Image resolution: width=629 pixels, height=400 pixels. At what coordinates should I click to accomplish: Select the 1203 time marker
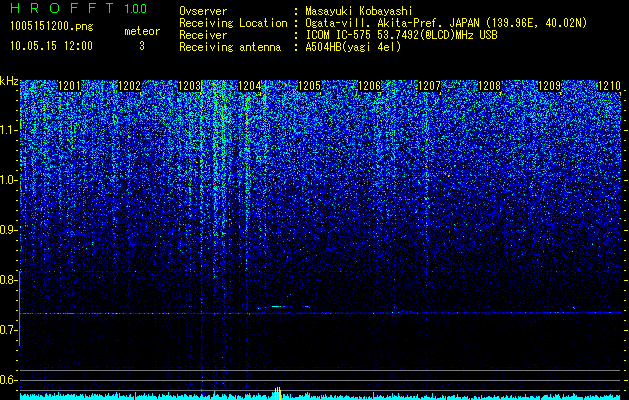[189, 86]
